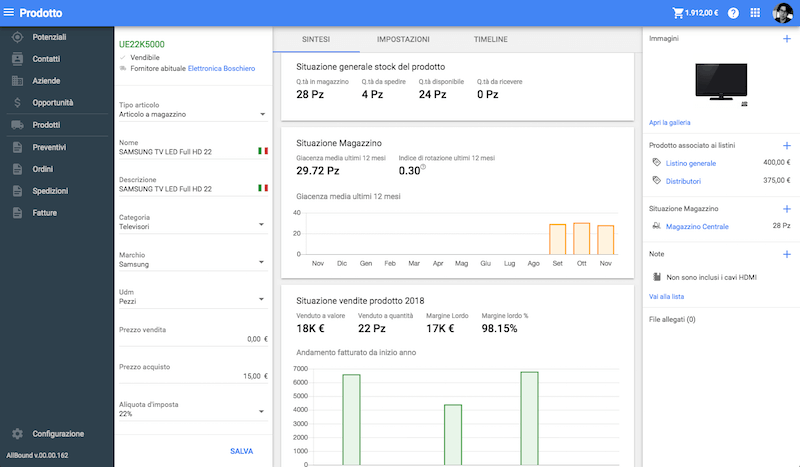Open the Categoria dropdown
800x467 pixels.
tap(262, 225)
